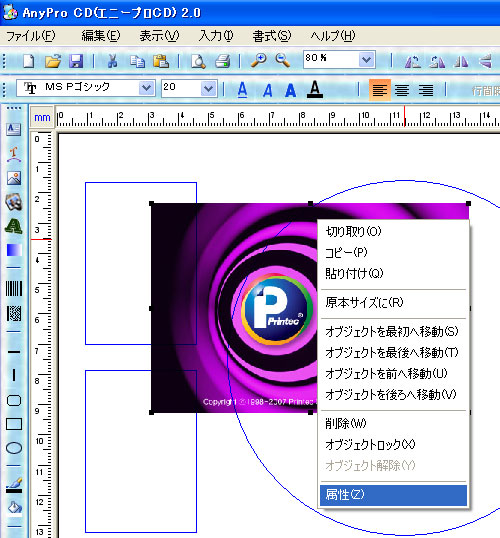Select the fill bucket tool
Image resolution: width=500 pixels, height=538 pixels.
coord(14,509)
